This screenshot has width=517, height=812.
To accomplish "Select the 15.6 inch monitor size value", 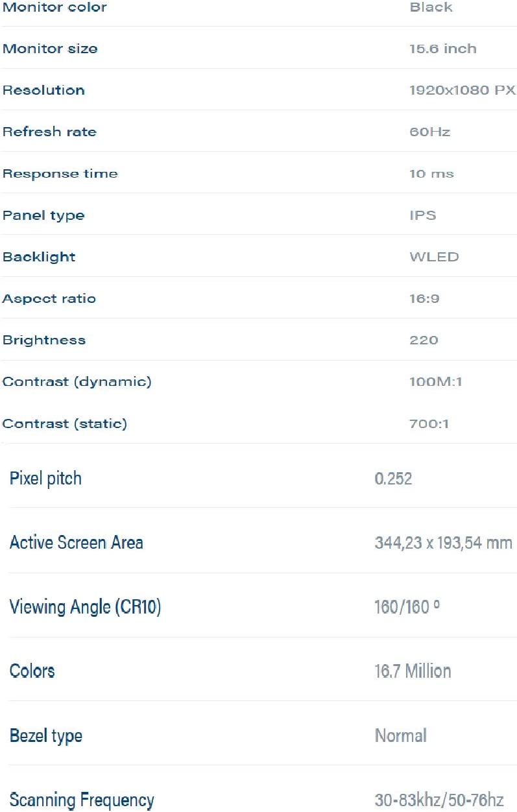I will (x=442, y=49).
